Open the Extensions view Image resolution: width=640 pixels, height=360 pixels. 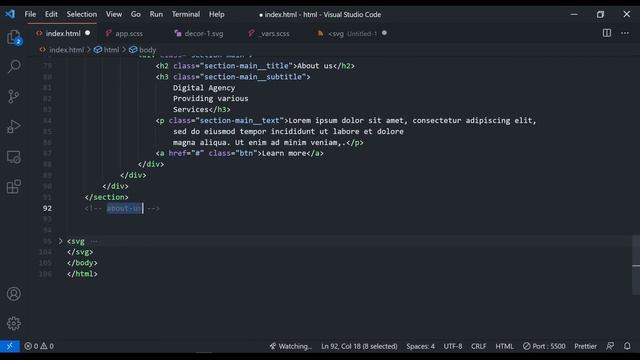click(x=14, y=187)
